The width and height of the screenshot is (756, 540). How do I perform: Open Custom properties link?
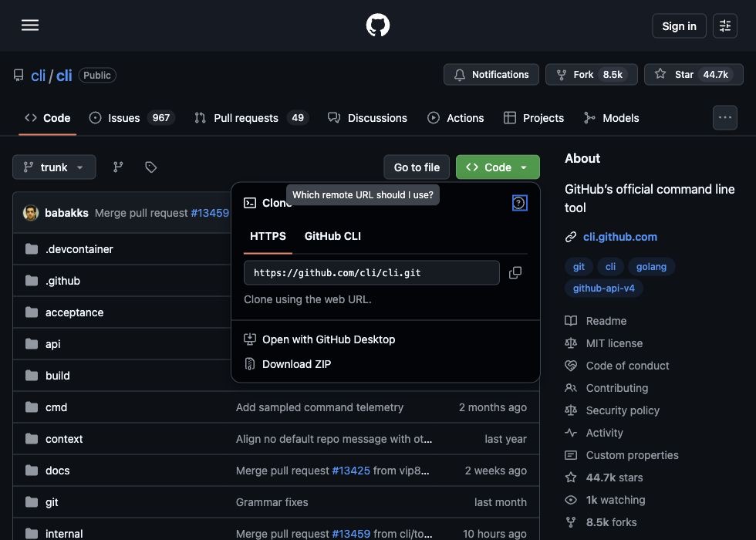click(x=622, y=455)
